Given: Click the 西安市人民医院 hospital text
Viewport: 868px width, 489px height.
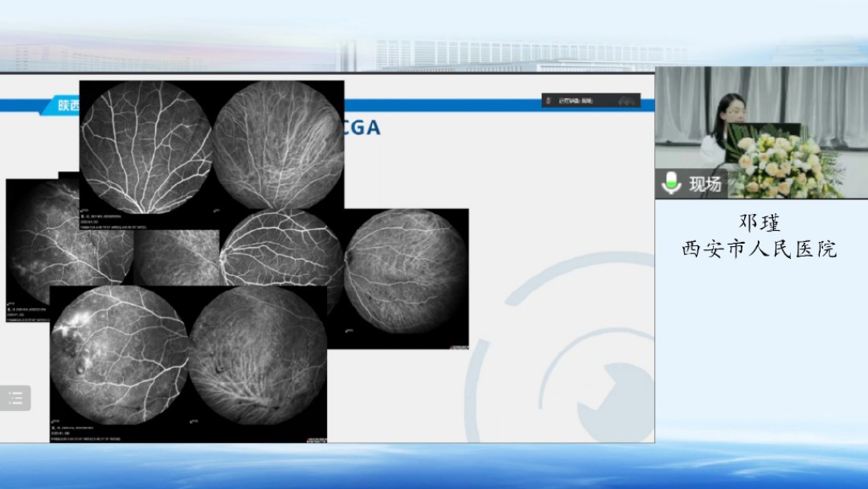Looking at the screenshot, I should (759, 249).
